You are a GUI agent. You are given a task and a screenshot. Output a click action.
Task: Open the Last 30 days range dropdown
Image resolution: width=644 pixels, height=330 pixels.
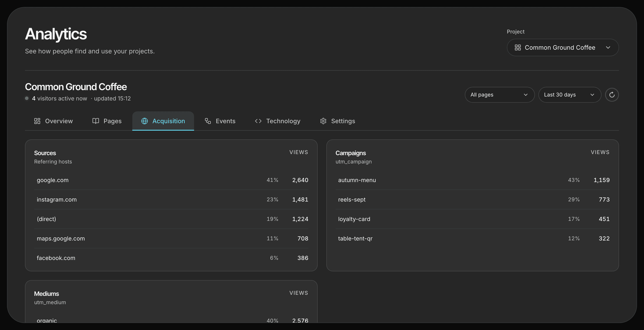point(570,95)
